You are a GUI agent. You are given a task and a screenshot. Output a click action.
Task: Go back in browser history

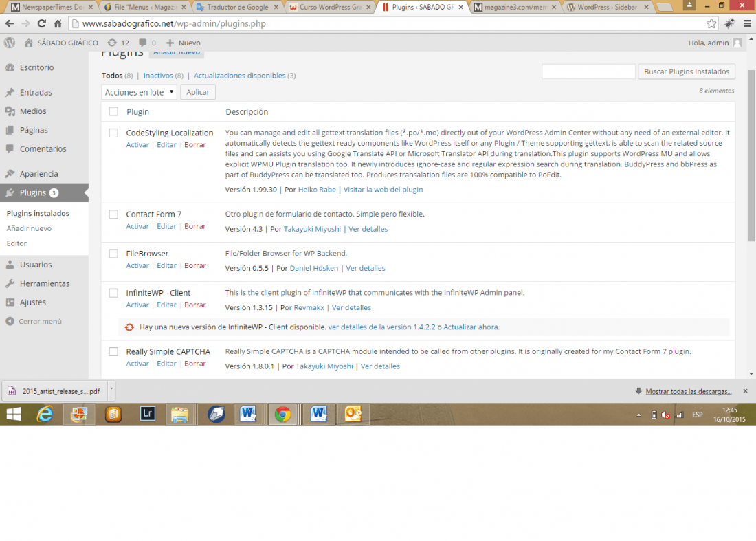pos(10,23)
